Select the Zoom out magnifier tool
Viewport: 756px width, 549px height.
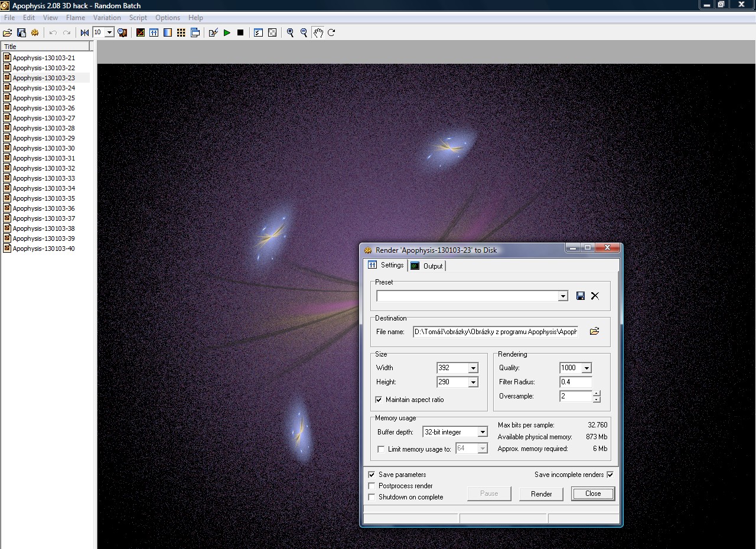[304, 32]
